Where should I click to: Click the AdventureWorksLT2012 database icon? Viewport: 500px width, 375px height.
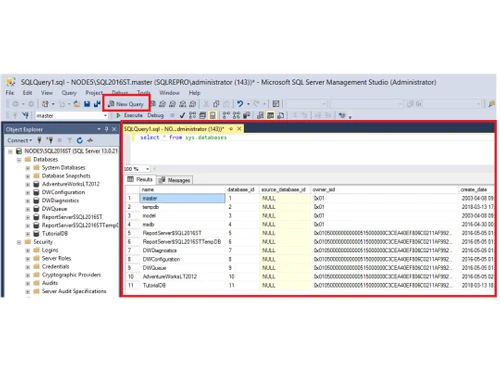(x=36, y=184)
